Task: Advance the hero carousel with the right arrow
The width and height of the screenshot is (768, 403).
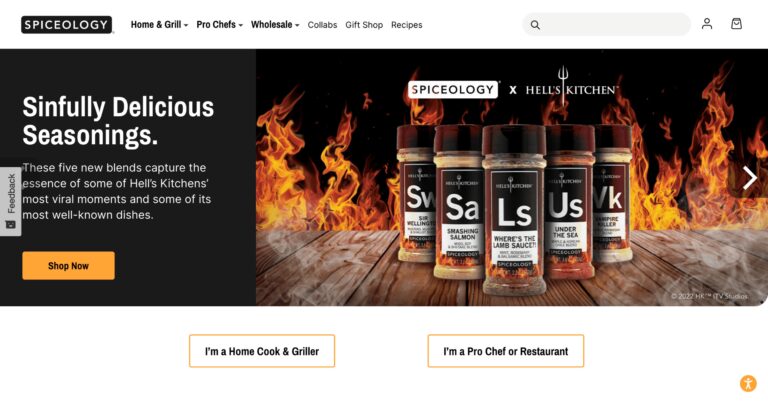Action: (x=749, y=178)
